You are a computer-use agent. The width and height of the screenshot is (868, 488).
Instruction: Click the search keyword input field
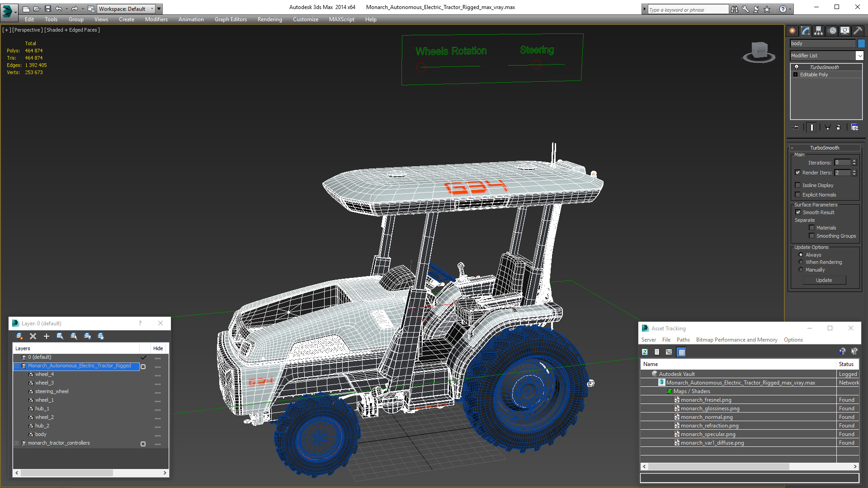coord(688,9)
